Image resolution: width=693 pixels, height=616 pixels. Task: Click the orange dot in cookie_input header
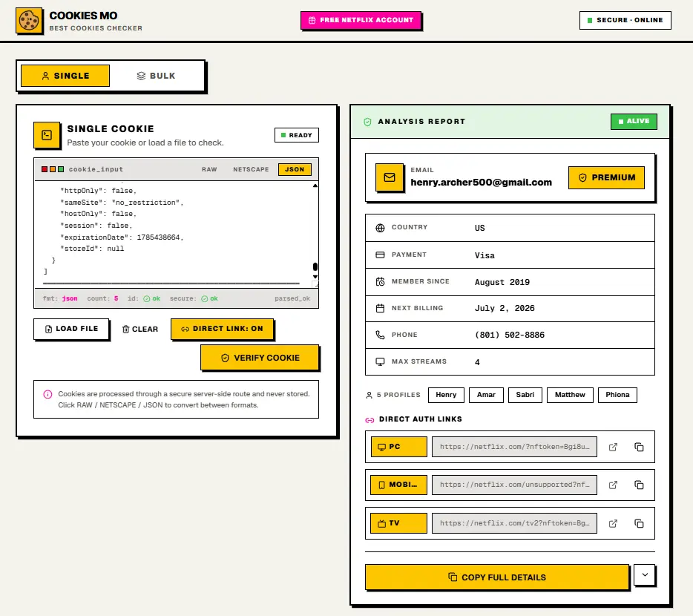click(53, 169)
